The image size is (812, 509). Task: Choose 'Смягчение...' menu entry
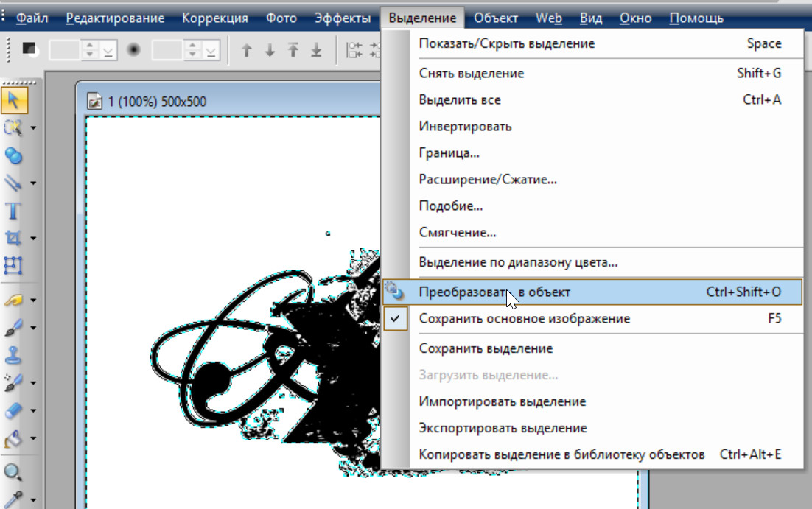pos(592,232)
